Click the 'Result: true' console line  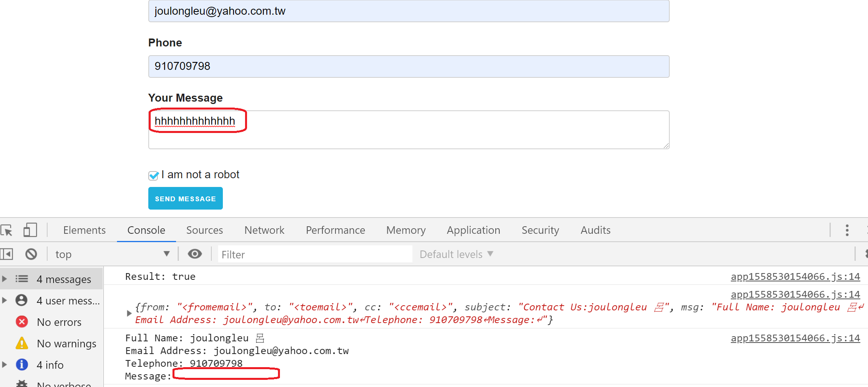point(160,277)
